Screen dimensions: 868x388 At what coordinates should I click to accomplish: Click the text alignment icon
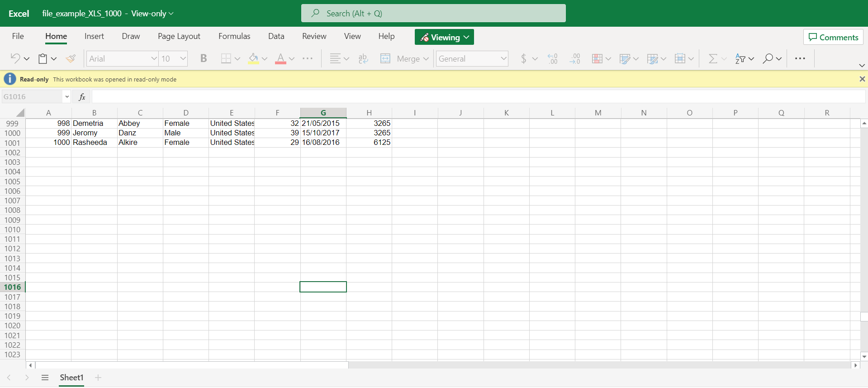pos(335,58)
